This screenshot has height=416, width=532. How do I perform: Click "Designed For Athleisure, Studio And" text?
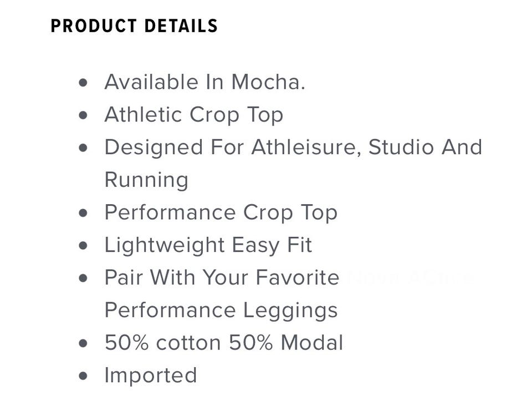pos(293,147)
